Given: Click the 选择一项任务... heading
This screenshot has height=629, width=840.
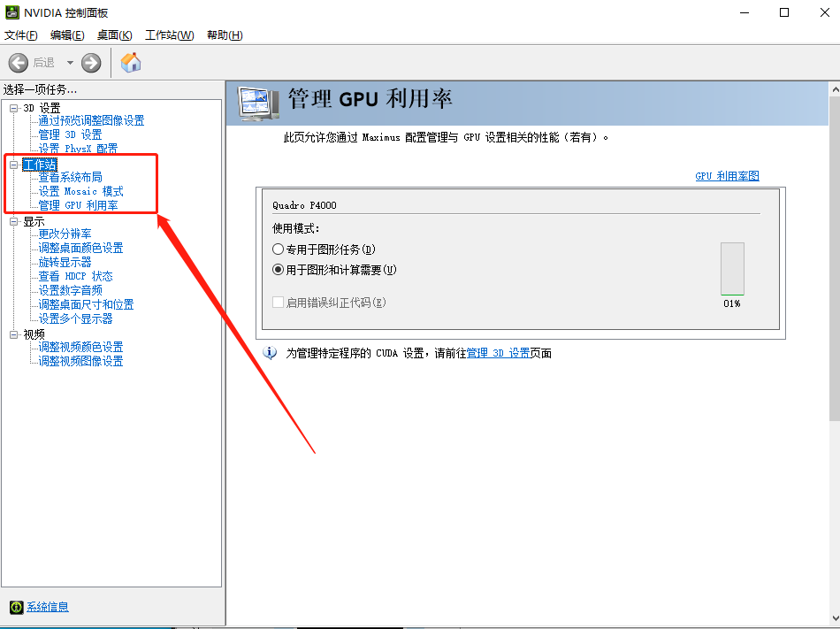Looking at the screenshot, I should (40, 89).
